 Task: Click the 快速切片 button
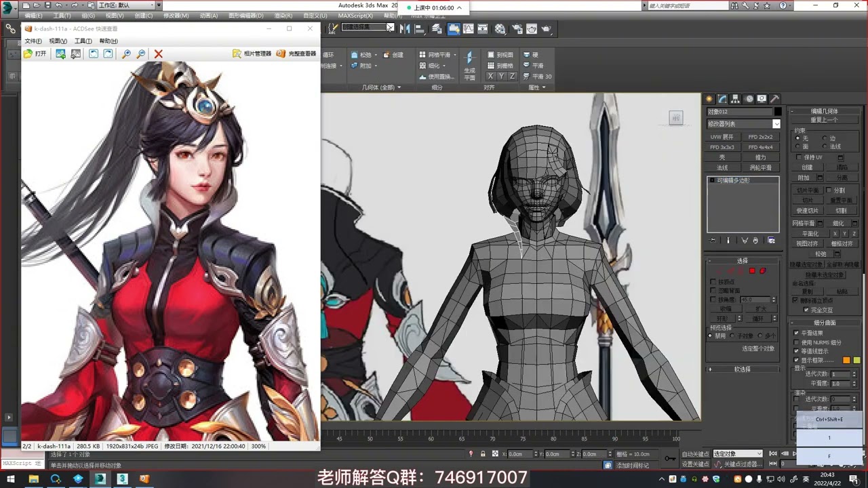point(808,210)
